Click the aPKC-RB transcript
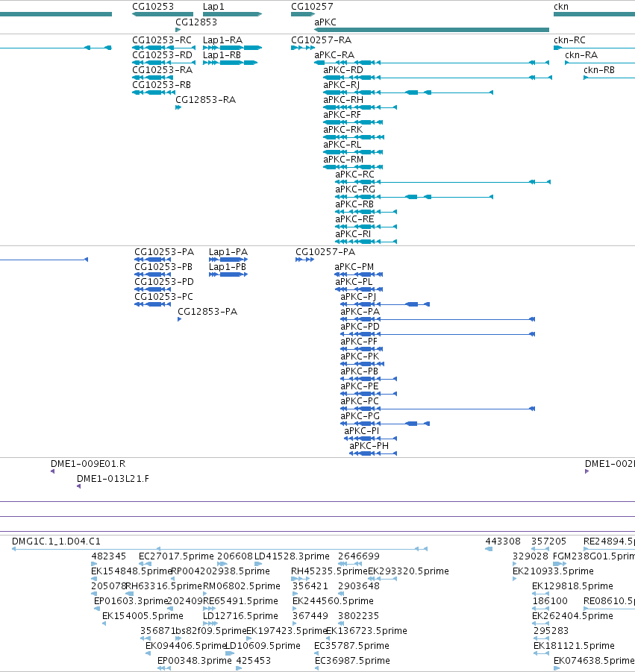635x672 pixels. [366, 212]
